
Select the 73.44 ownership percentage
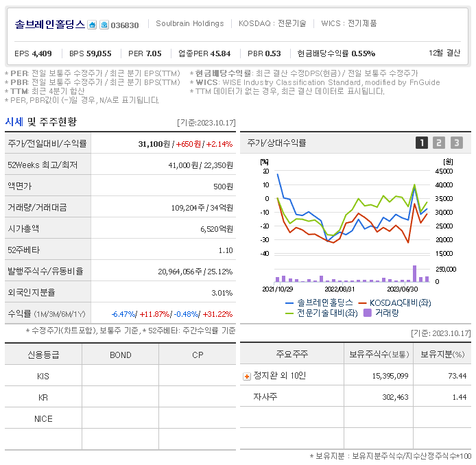457,376
